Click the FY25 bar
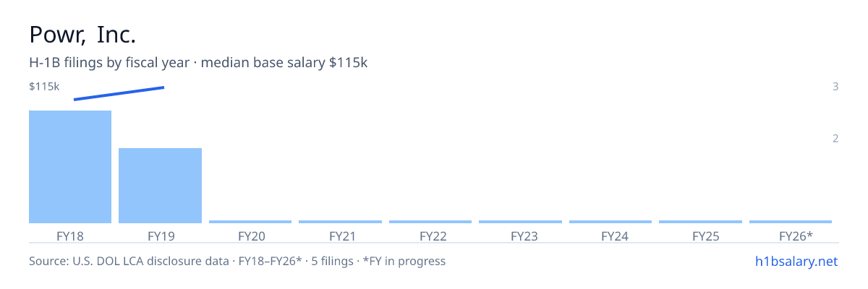This screenshot has height=289, width=868. tap(700, 222)
